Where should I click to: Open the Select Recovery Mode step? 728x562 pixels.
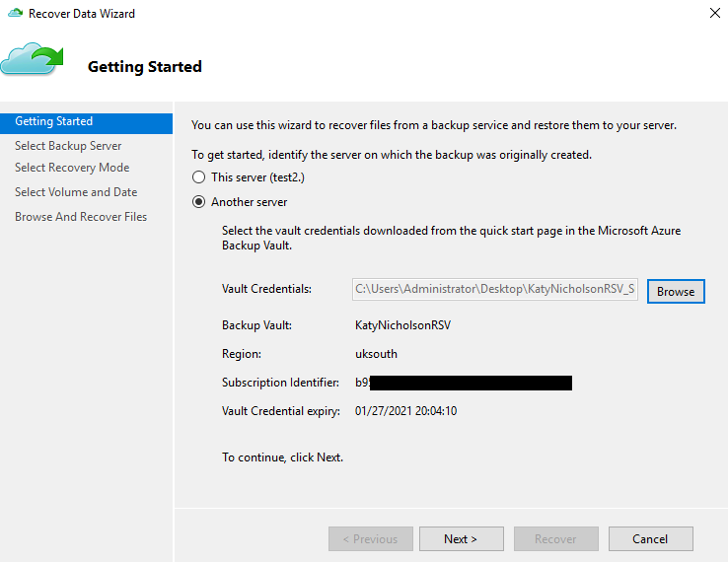point(72,168)
